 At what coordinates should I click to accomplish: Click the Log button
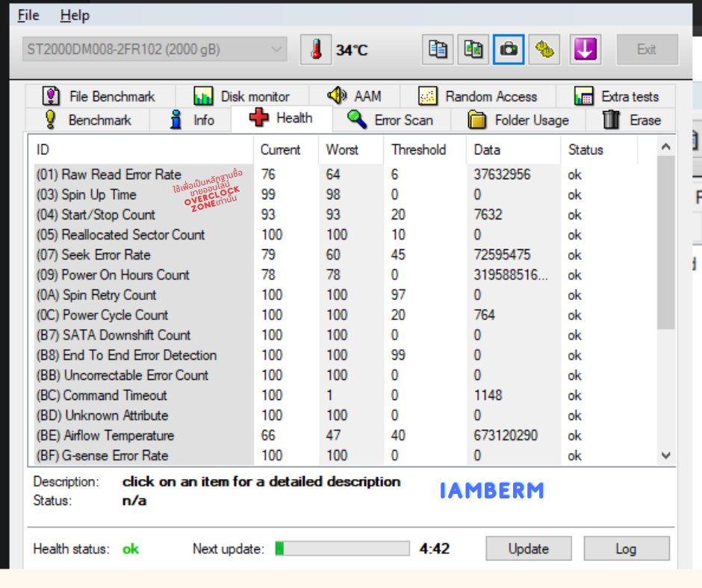pos(626,548)
